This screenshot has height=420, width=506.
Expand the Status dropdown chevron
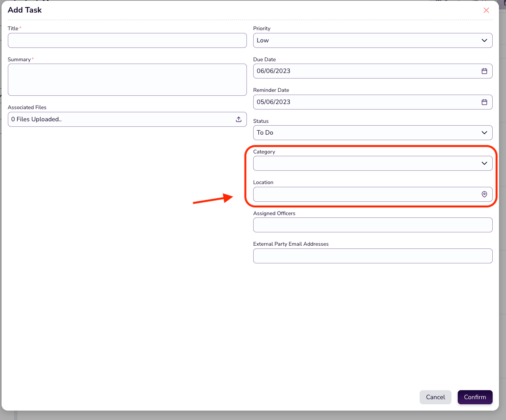[x=484, y=133]
